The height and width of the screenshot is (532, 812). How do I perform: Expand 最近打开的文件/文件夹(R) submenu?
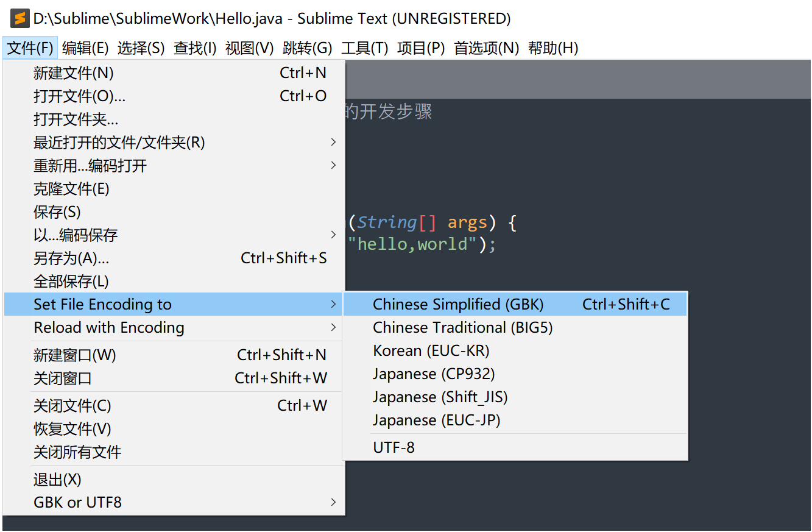[174, 143]
